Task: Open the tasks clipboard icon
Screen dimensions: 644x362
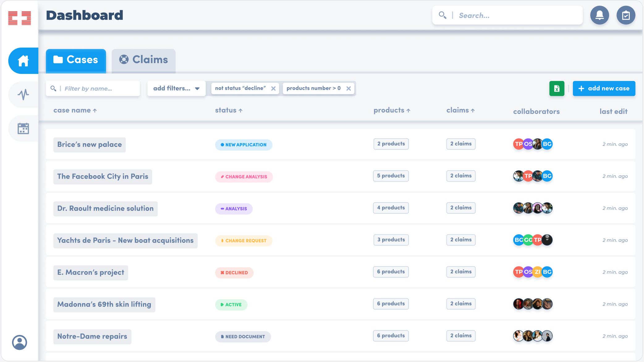Action: (x=626, y=15)
